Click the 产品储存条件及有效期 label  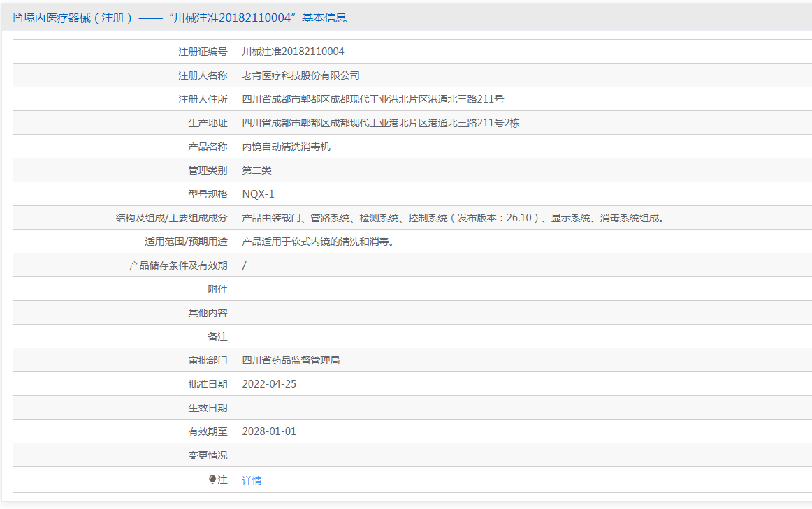tap(178, 265)
